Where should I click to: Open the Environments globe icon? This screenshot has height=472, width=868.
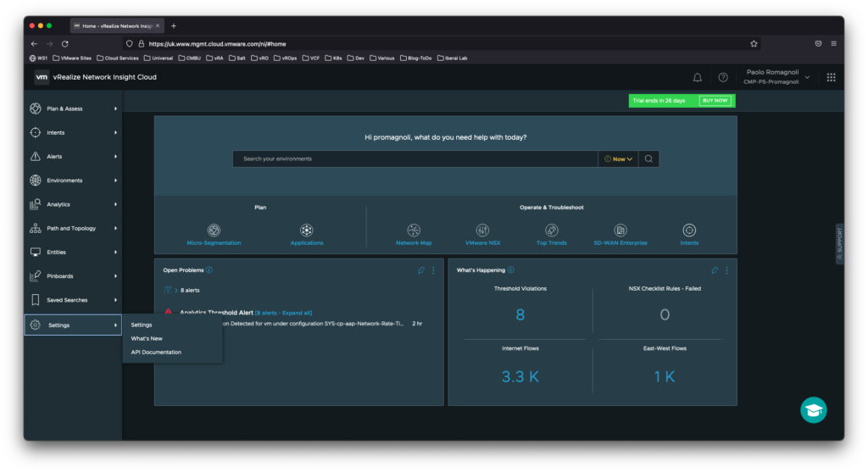(x=36, y=180)
